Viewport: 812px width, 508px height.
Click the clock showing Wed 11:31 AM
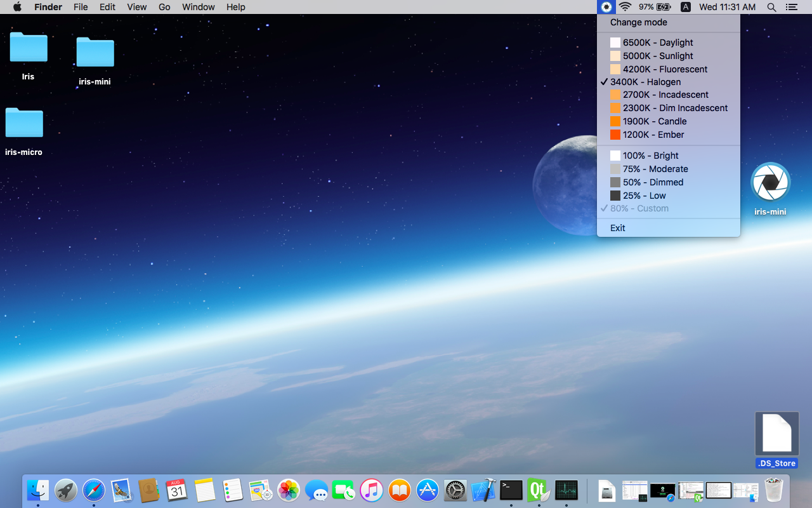click(x=728, y=7)
